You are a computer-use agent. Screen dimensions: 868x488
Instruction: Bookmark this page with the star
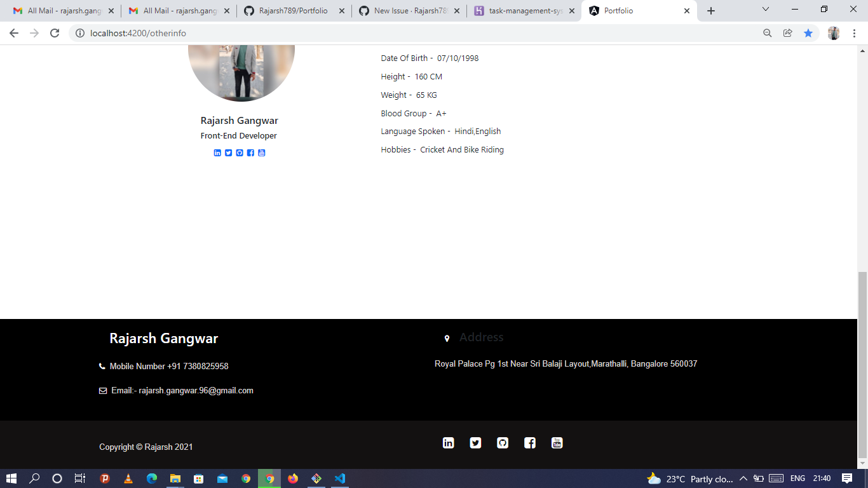(808, 33)
